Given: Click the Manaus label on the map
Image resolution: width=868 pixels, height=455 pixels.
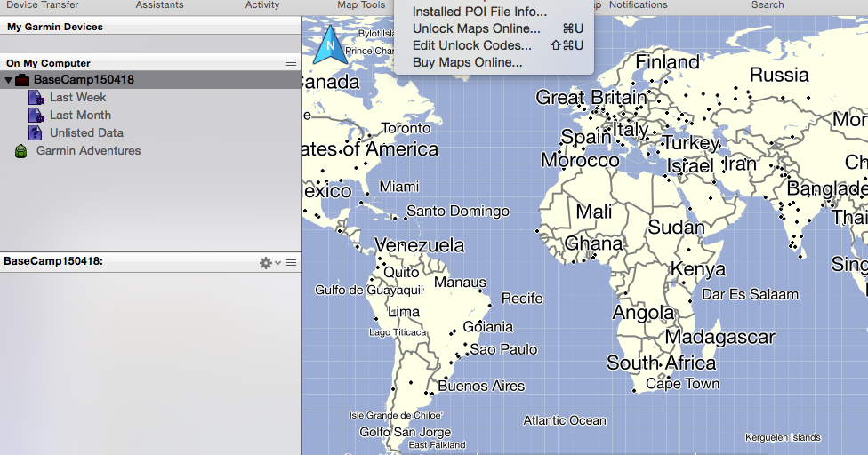Looking at the screenshot, I should click(460, 283).
